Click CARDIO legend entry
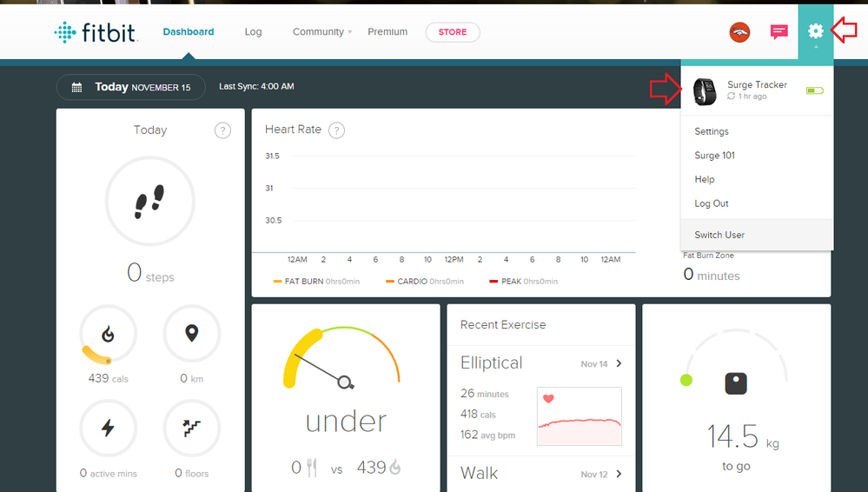The image size is (868, 492). click(x=425, y=282)
